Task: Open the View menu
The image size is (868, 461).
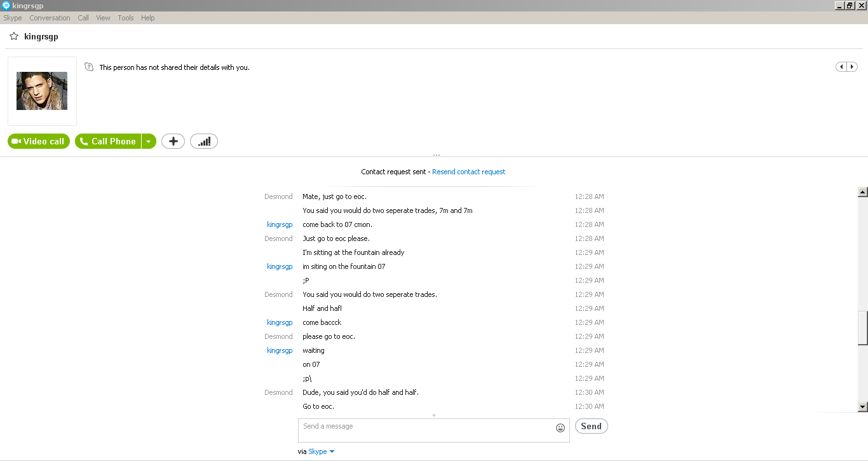Action: coord(104,18)
